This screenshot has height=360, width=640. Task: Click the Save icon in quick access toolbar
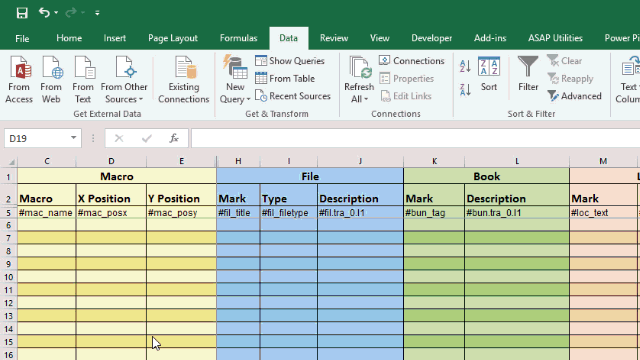coord(22,13)
